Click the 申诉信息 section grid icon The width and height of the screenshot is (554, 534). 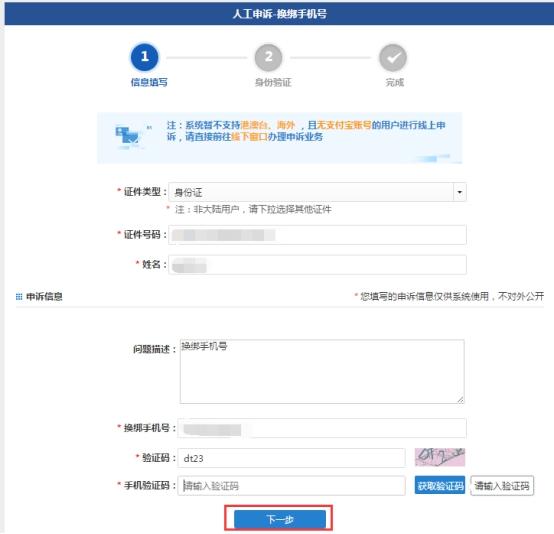[x=19, y=297]
